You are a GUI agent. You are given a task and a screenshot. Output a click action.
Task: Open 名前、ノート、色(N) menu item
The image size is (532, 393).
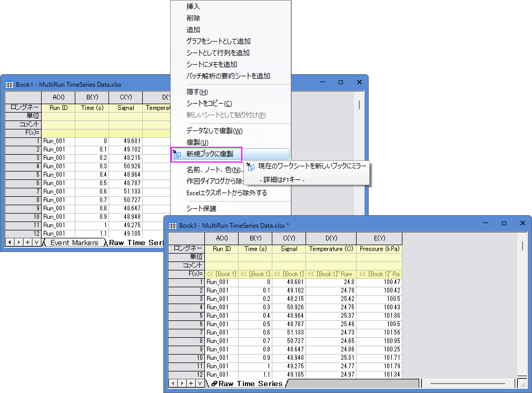coord(214,169)
